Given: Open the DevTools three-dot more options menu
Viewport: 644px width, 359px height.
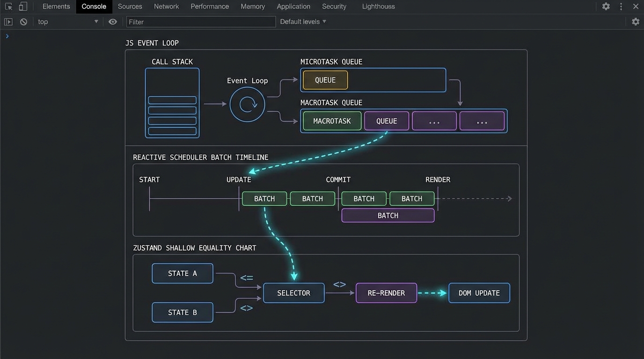Looking at the screenshot, I should tap(621, 7).
